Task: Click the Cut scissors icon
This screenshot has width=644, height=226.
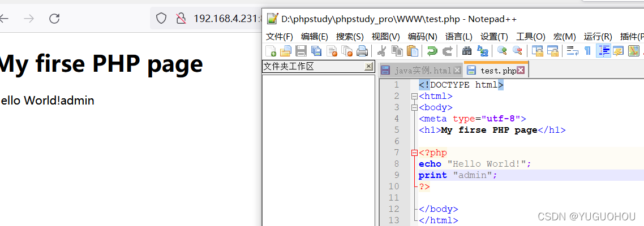Action: (381, 51)
